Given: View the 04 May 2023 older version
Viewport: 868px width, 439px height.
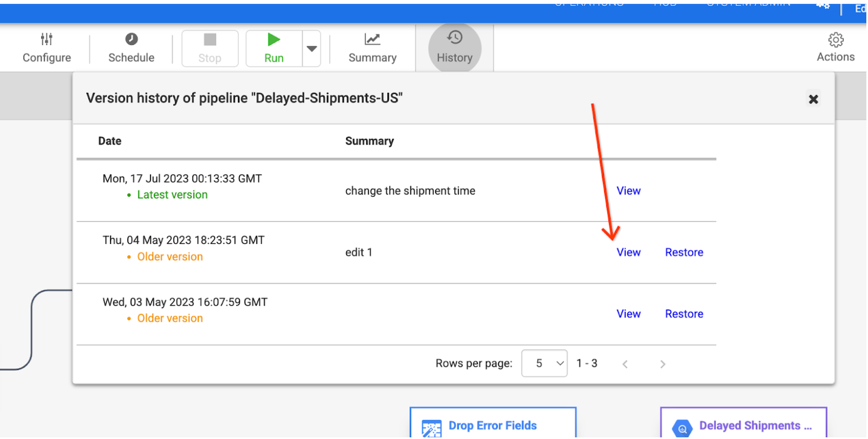Looking at the screenshot, I should click(628, 252).
